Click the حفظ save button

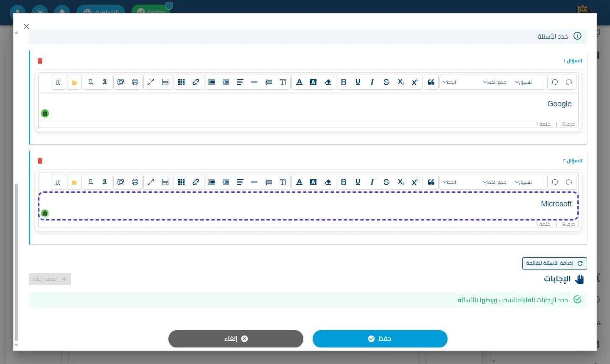coord(380,339)
